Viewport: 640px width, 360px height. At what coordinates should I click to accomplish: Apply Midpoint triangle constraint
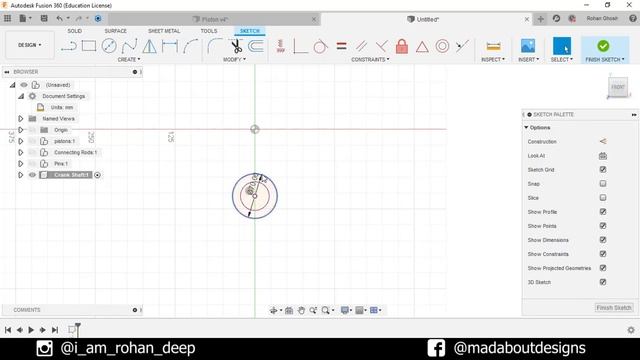(x=422, y=47)
